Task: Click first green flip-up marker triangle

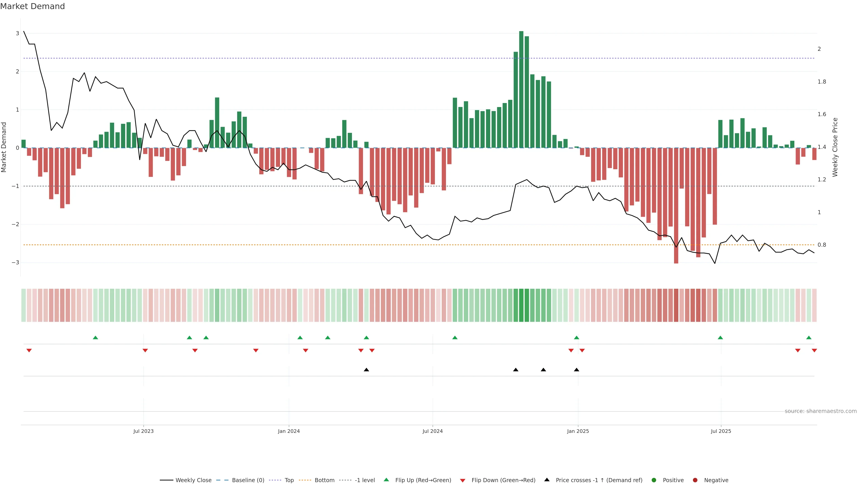Action: (95, 338)
